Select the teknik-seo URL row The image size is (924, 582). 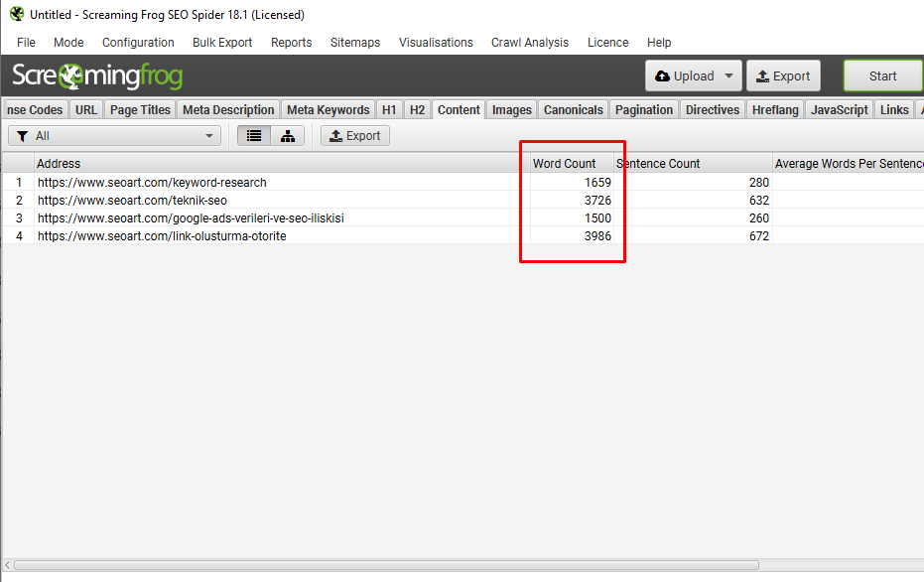[132, 201]
